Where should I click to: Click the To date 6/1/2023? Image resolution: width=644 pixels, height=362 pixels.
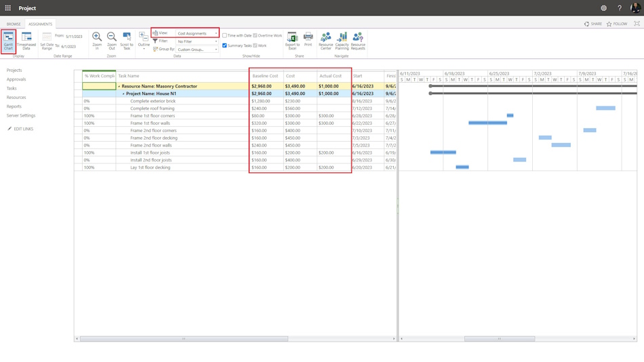68,46
